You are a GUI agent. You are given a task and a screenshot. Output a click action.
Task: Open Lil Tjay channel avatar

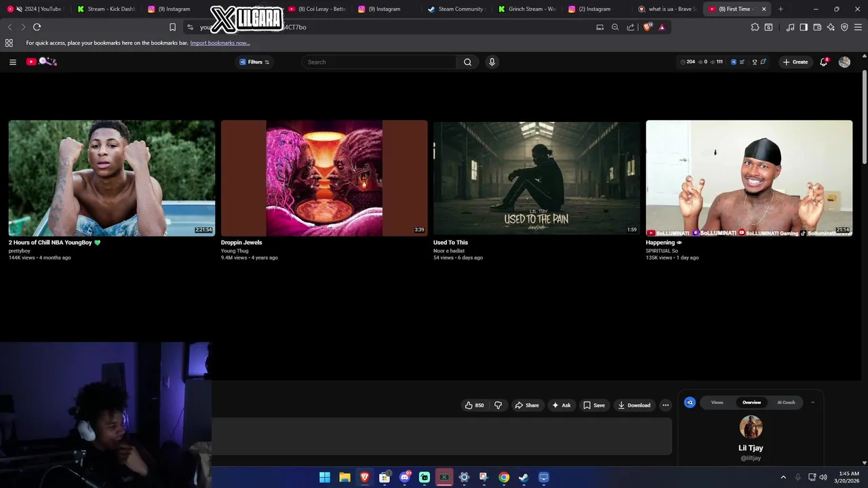tap(751, 427)
